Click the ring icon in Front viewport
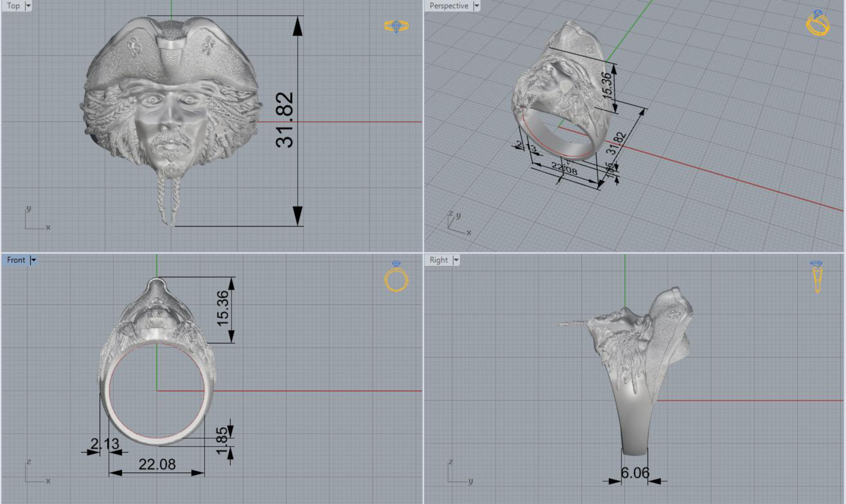 (396, 277)
